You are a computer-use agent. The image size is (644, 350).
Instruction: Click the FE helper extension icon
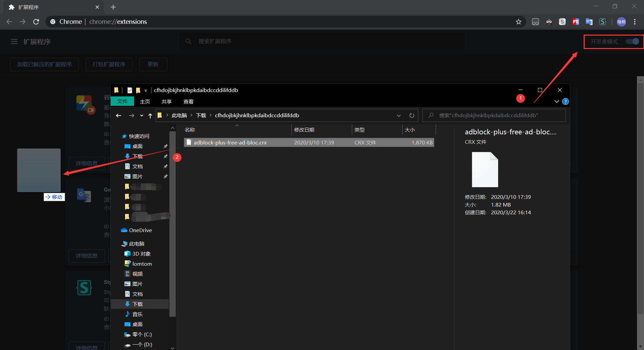click(x=576, y=22)
